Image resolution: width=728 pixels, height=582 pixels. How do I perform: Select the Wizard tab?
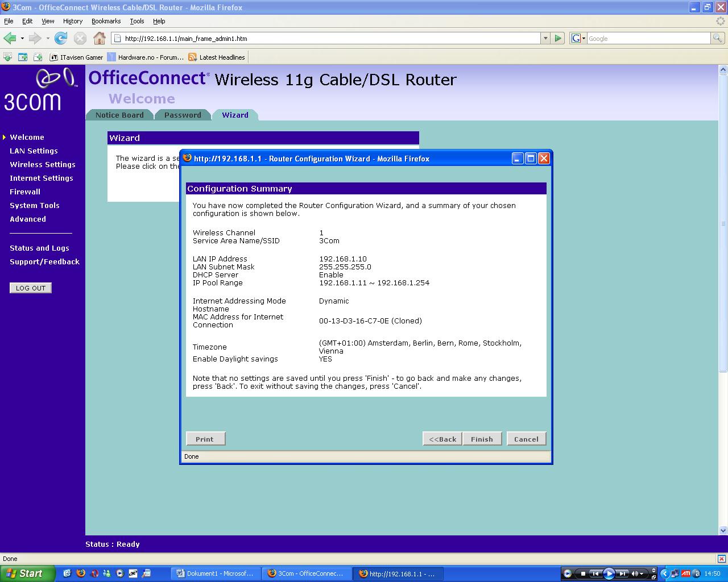235,115
